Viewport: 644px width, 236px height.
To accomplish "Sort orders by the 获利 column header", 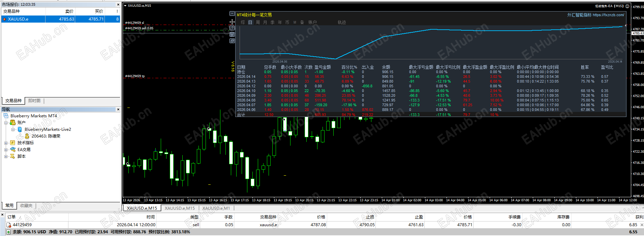I will 639,217.
